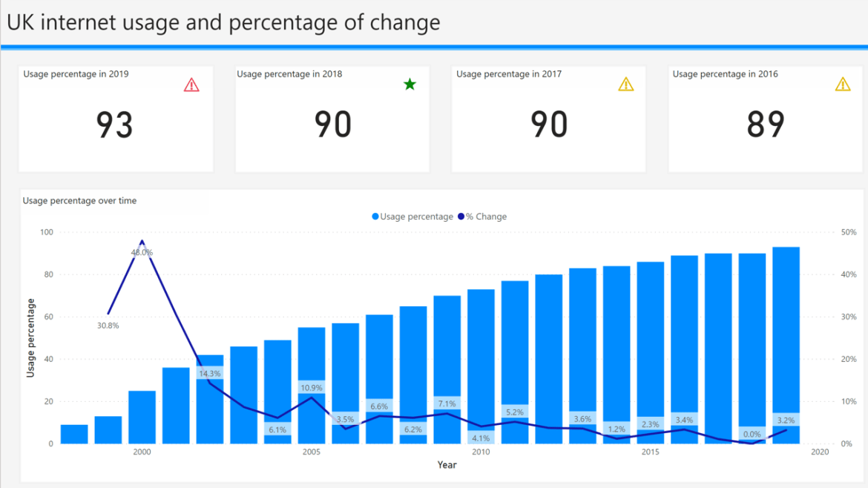Select the 89 value on 2016 card
Image resolution: width=868 pixels, height=488 pixels.
coord(766,124)
